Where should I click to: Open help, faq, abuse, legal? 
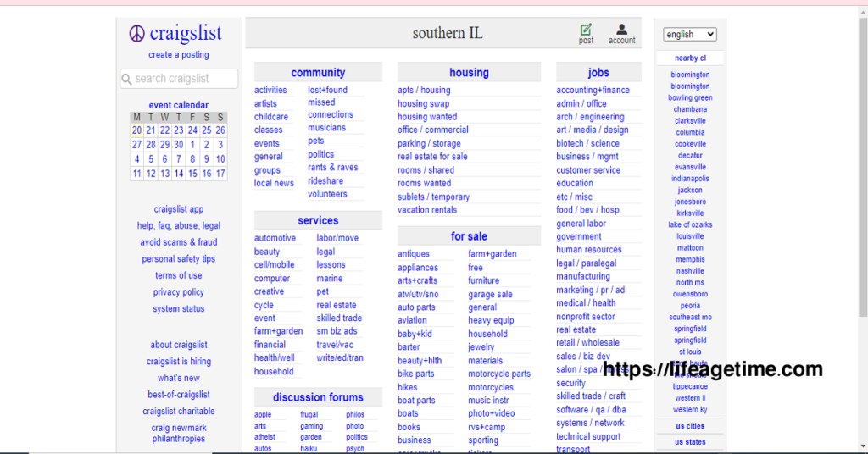coord(179,226)
